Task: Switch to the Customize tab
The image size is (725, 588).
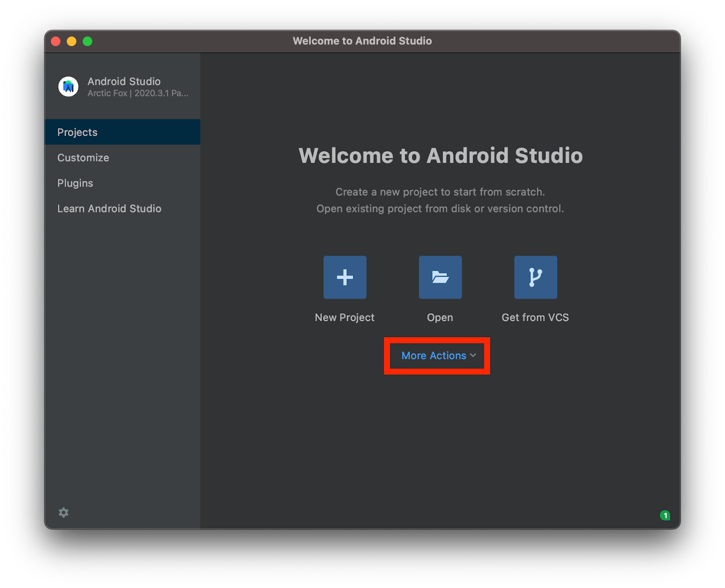Action: pos(123,158)
